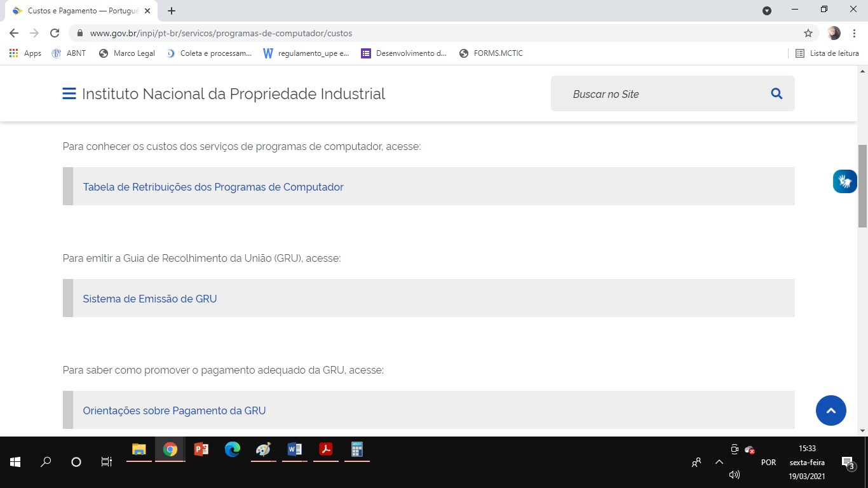
Task: Open Apps bookmark shortcut
Action: click(x=25, y=53)
